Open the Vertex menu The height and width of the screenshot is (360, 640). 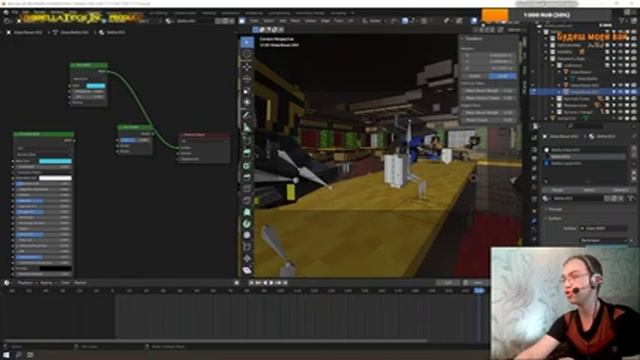311,21
